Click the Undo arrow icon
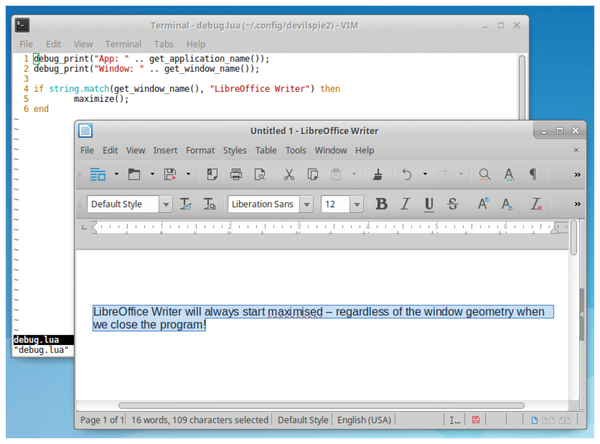 coord(407,175)
